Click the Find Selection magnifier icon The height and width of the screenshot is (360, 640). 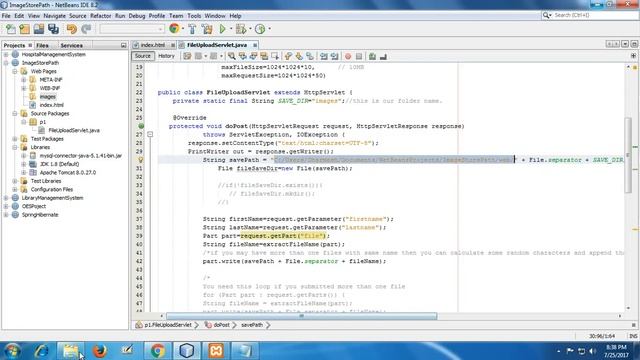[x=232, y=56]
